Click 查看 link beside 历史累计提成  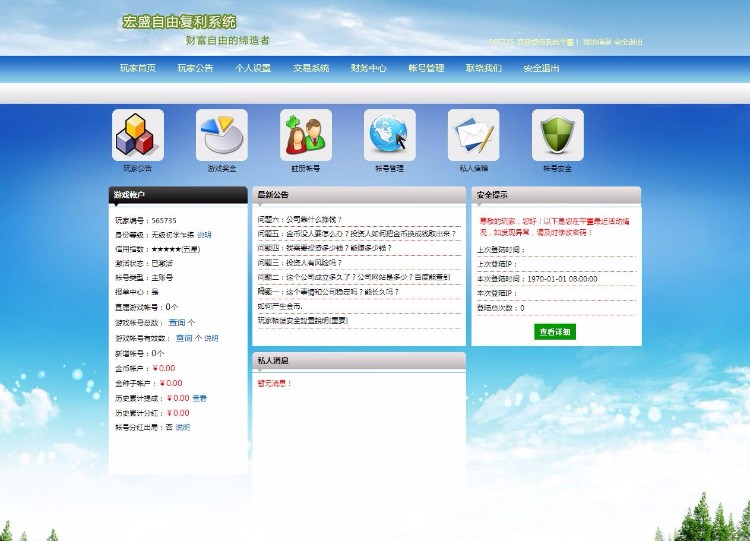[199, 398]
